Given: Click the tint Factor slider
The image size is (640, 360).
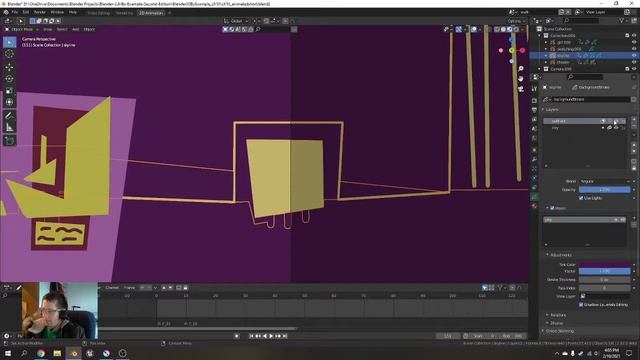Looking at the screenshot, I should (x=604, y=271).
